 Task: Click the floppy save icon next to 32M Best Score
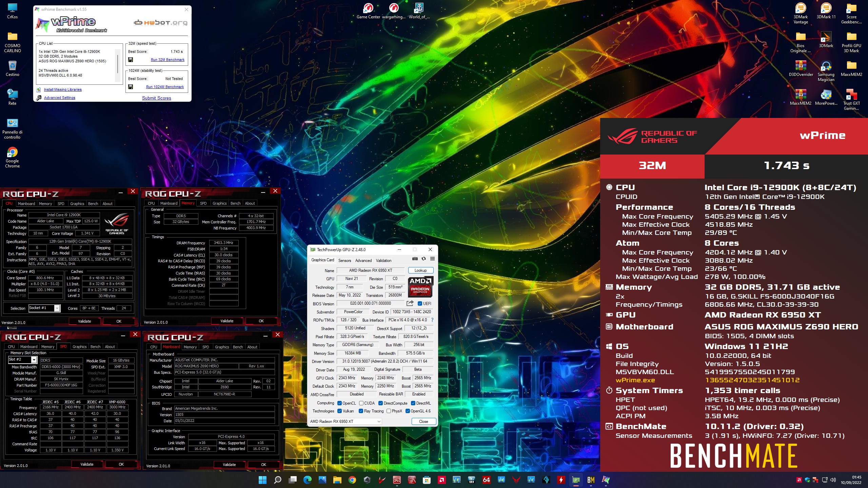(x=131, y=60)
